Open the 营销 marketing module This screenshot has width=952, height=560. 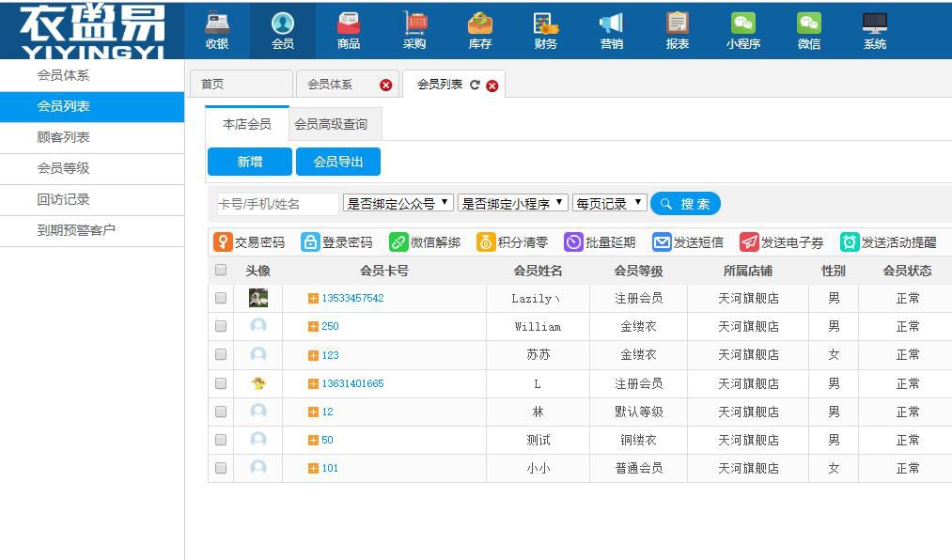click(x=611, y=30)
